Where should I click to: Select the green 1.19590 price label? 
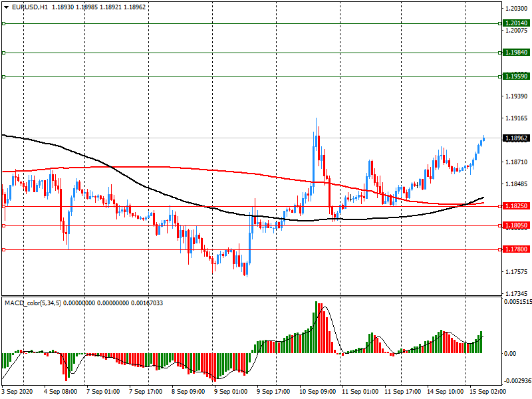point(516,76)
